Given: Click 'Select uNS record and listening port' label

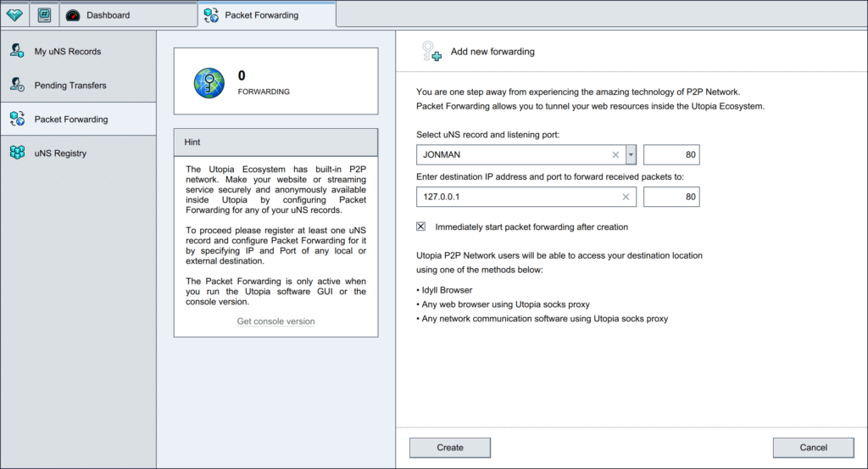Looking at the screenshot, I should click(x=487, y=135).
